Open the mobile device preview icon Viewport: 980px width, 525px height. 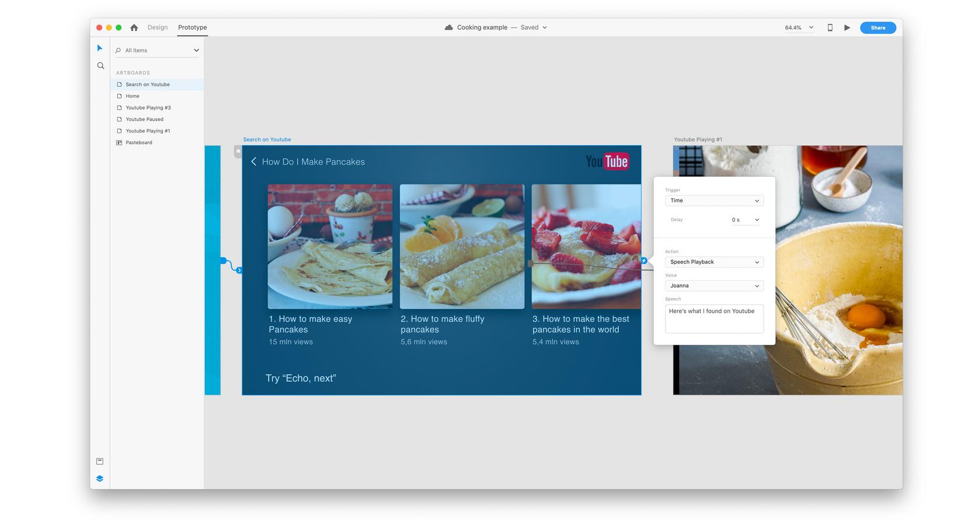point(830,27)
